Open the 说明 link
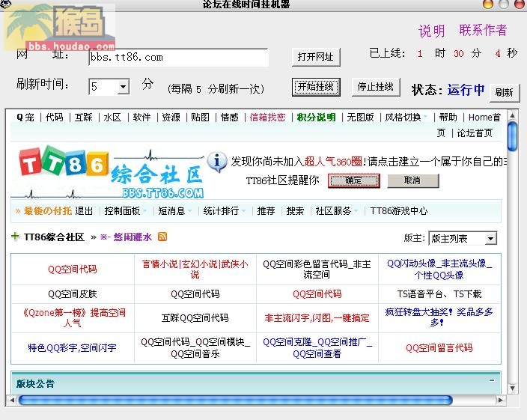 [x=431, y=31]
